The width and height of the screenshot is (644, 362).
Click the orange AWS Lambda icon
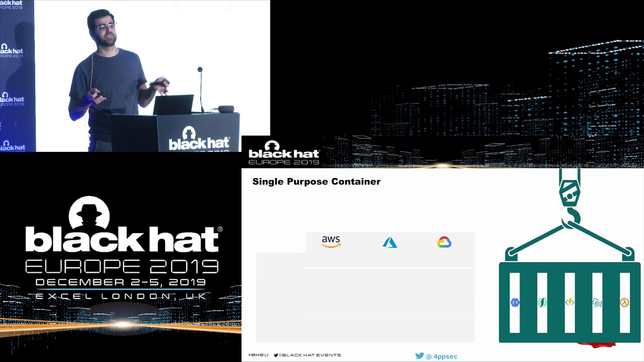[624, 302]
